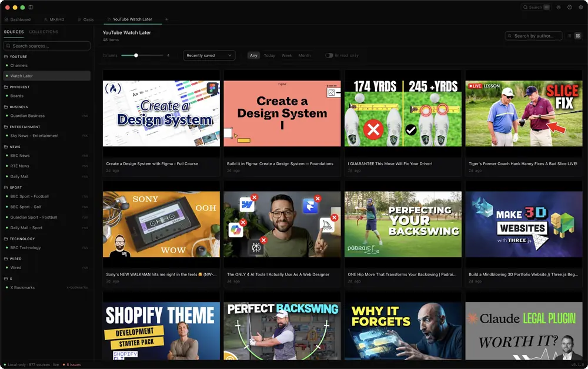Open BBC Technology source
The width and height of the screenshot is (588, 369).
tap(47, 247)
